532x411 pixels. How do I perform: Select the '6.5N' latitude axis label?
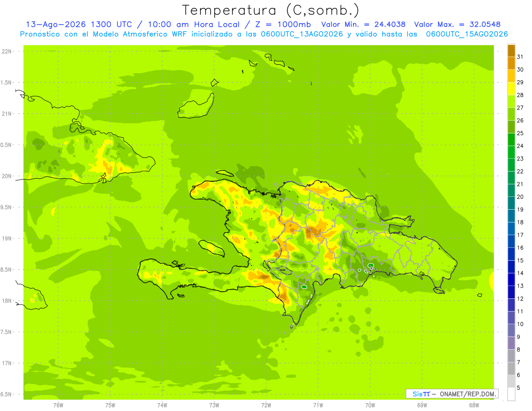point(7,395)
